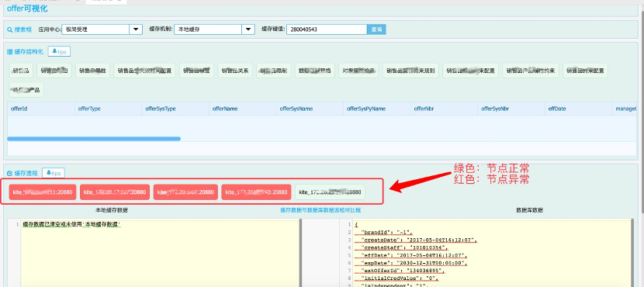Click the 本地缓存数据 heading
The image size is (644, 287).
[x=112, y=209]
